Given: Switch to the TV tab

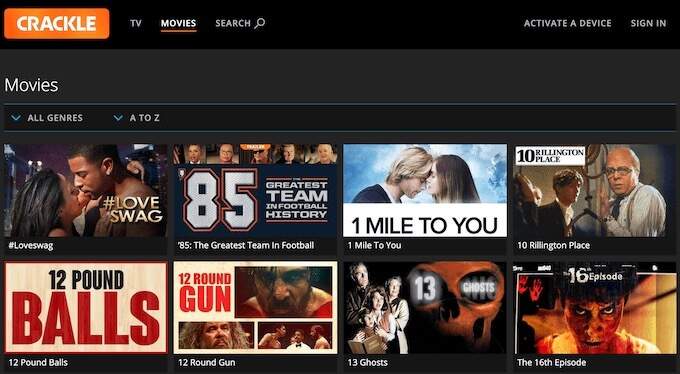Looking at the screenshot, I should point(136,23).
